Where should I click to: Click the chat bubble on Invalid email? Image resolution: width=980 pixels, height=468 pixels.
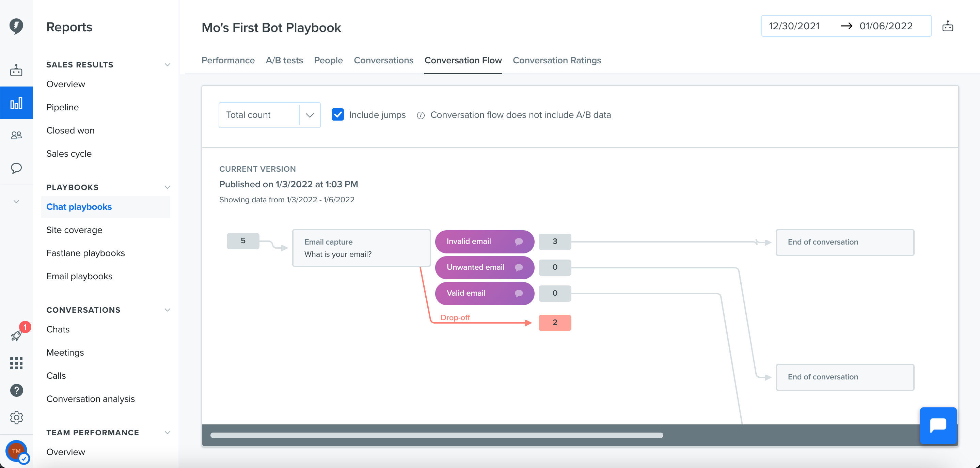coord(519,241)
